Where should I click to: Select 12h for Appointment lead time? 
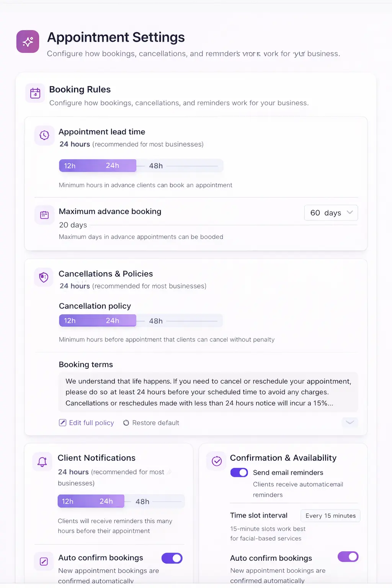70,166
